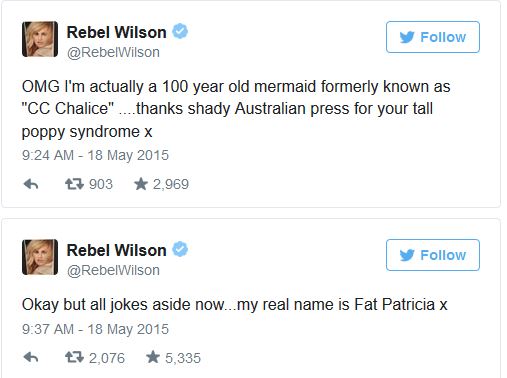The image size is (507, 378).
Task: Reply to the mermaid tweet
Action: 31,184
